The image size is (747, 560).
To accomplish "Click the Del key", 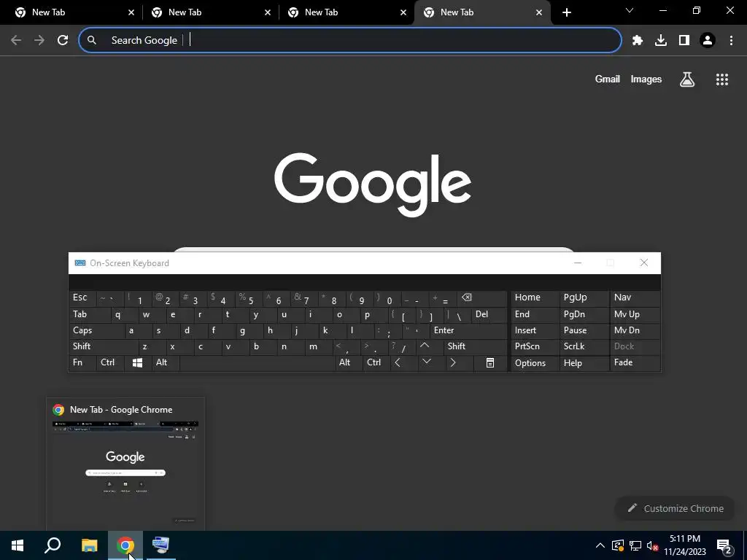I will (x=489, y=315).
